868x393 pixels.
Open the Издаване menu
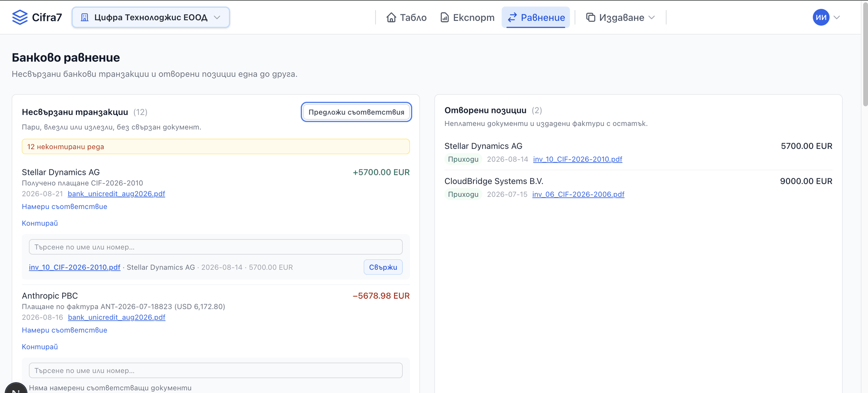coord(621,17)
